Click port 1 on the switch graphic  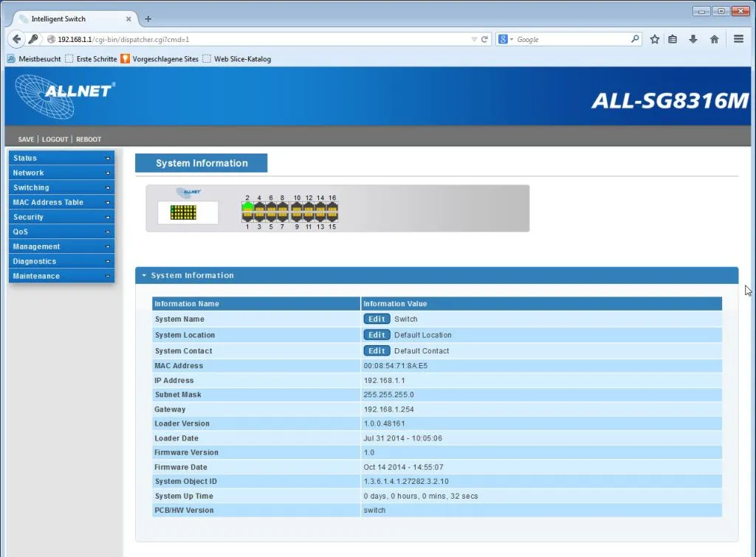248,216
